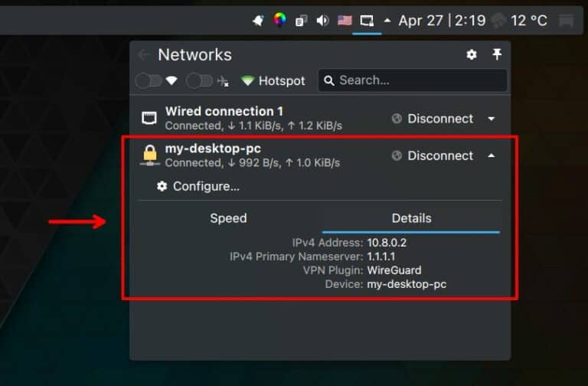This screenshot has width=588, height=386.
Task: Open notifications bell in system tray
Action: tap(258, 20)
